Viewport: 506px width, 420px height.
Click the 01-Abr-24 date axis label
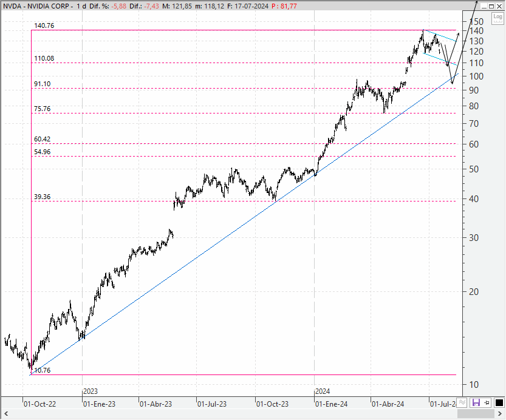point(388,404)
